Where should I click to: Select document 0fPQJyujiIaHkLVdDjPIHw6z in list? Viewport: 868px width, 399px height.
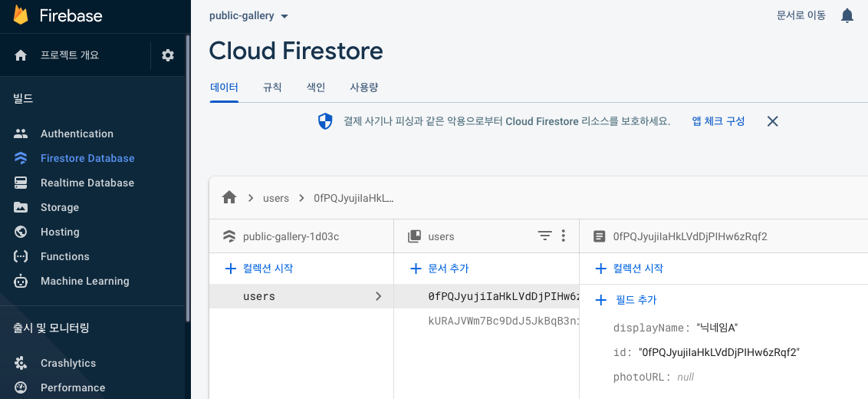click(x=487, y=296)
